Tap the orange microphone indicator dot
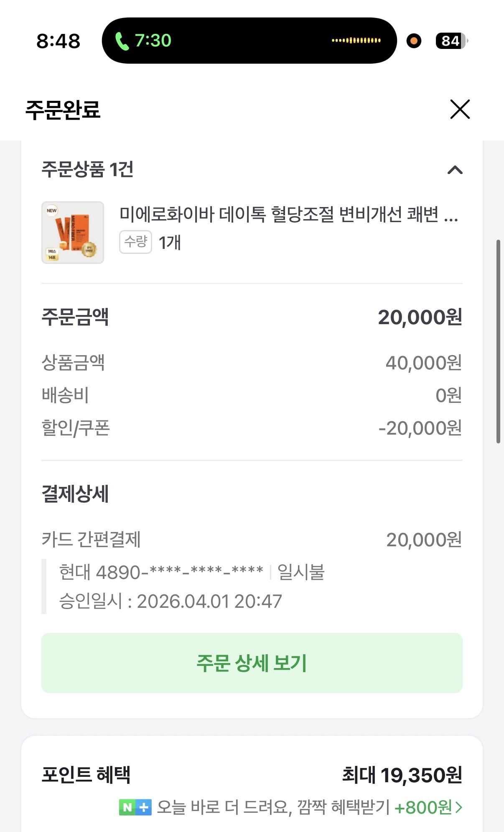 [x=414, y=41]
